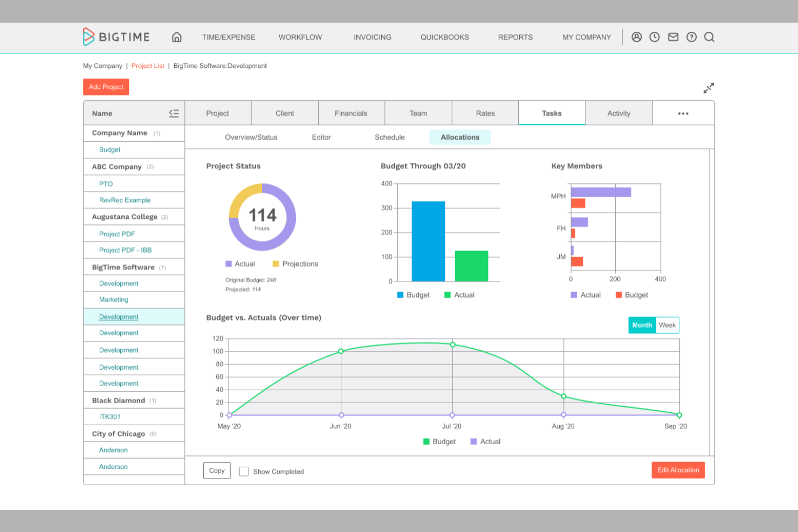This screenshot has height=532, width=798.
Task: Open the clock timer icon
Action: [655, 37]
